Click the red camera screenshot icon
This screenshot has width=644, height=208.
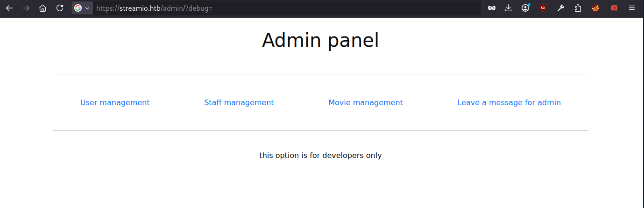point(614,8)
